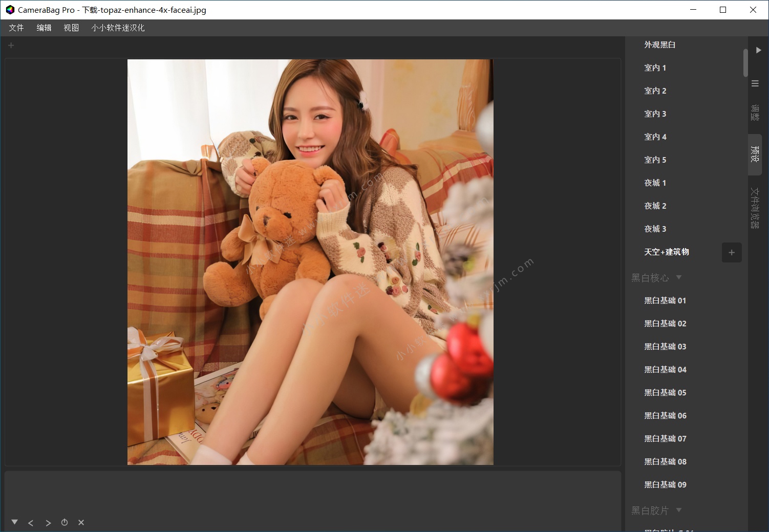Apply the 室内 3 preset
The width and height of the screenshot is (769, 532).
[x=655, y=114]
